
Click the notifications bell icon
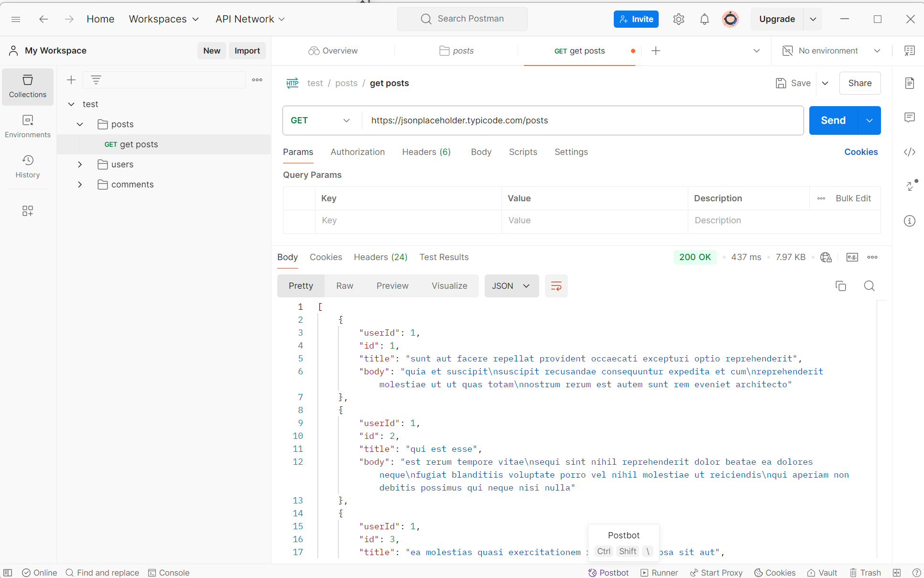click(704, 19)
